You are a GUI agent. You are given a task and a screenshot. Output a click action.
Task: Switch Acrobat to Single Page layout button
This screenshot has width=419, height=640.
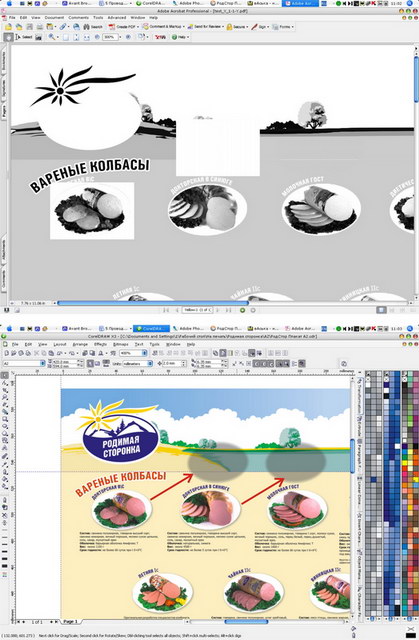[381, 310]
